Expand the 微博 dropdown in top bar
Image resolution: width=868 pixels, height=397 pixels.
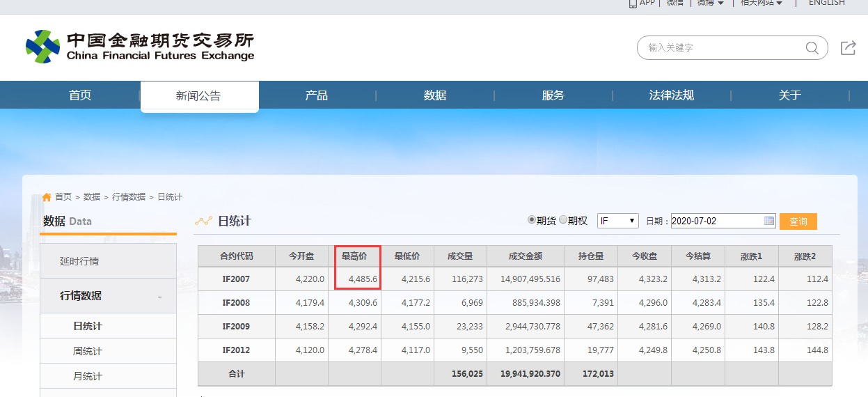(711, 3)
